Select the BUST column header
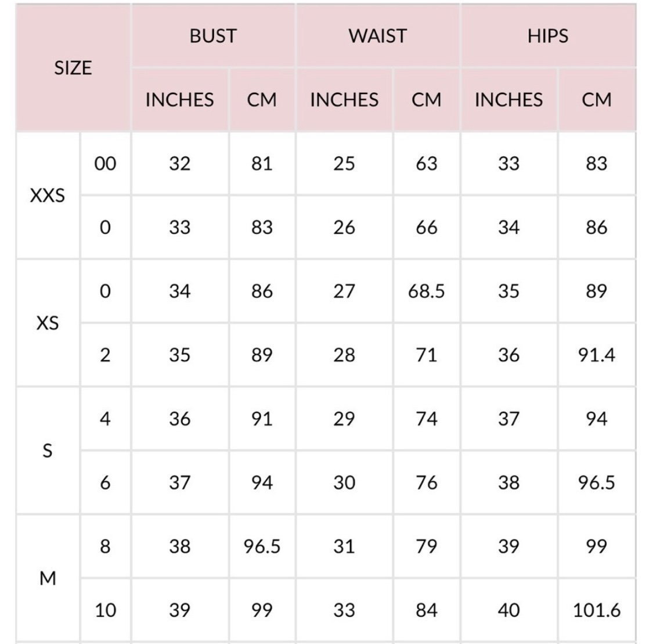This screenshot has width=653, height=644. pos(213,36)
